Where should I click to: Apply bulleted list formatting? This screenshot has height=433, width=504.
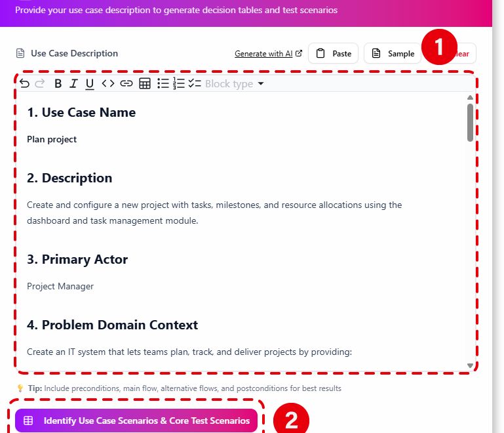tap(163, 83)
